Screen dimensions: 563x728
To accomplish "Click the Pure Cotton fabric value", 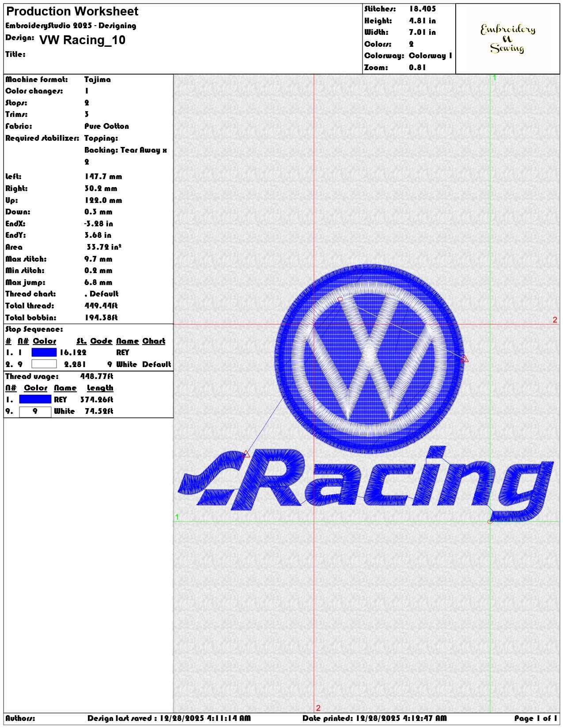I will point(107,126).
